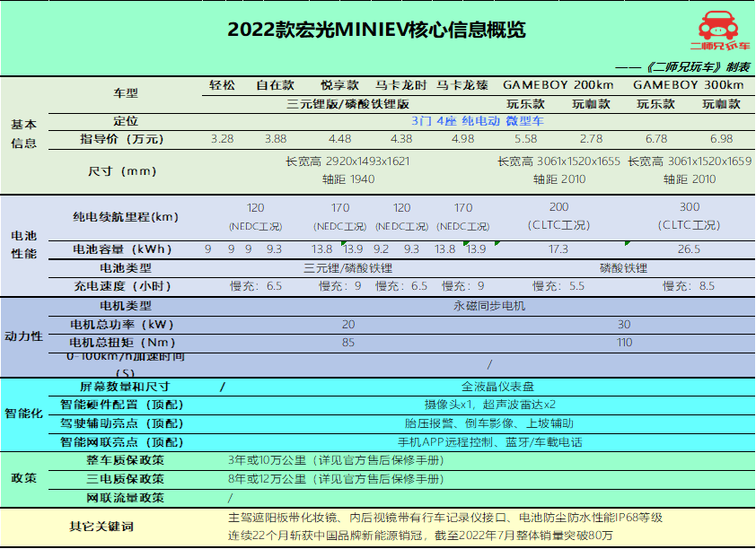Screen dimensions: 756x549
Task: Click the price cell "4.38"
Action: click(x=401, y=139)
